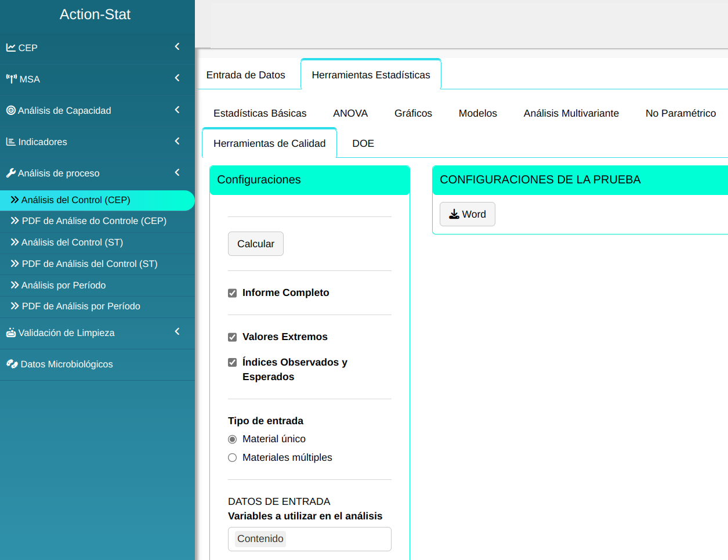Viewport: 728px width, 560px height.
Task: Click the MSA antenna icon
Action: tap(12, 79)
